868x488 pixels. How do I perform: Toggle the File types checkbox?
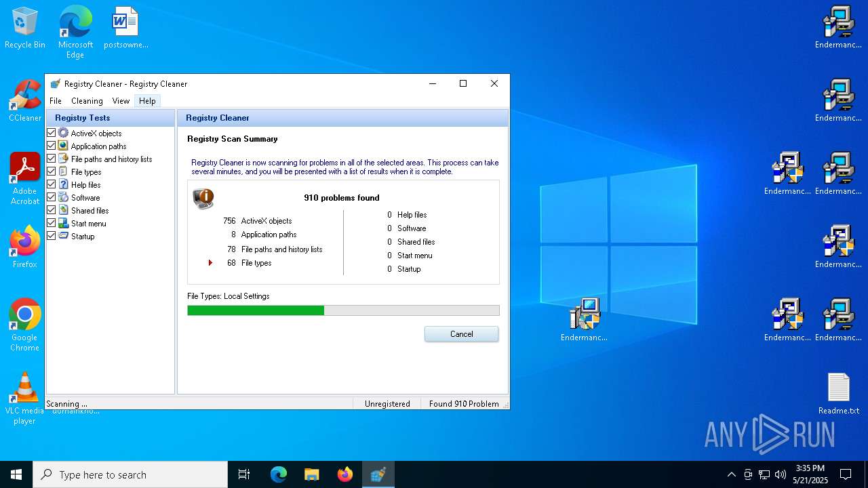51,171
